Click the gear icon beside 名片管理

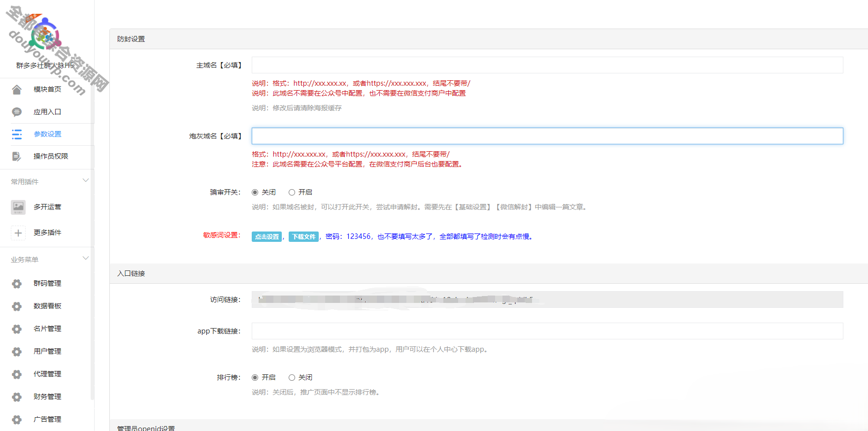[x=17, y=329]
